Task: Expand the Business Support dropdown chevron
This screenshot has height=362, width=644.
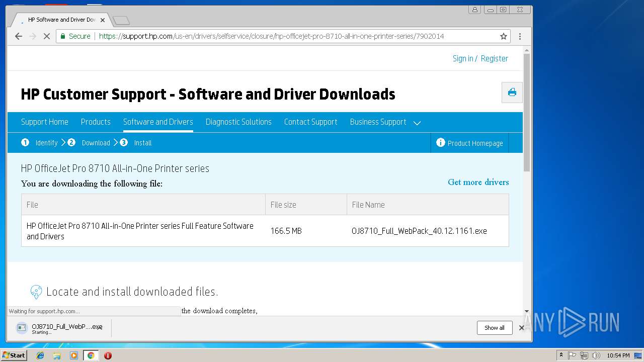Action: [417, 123]
